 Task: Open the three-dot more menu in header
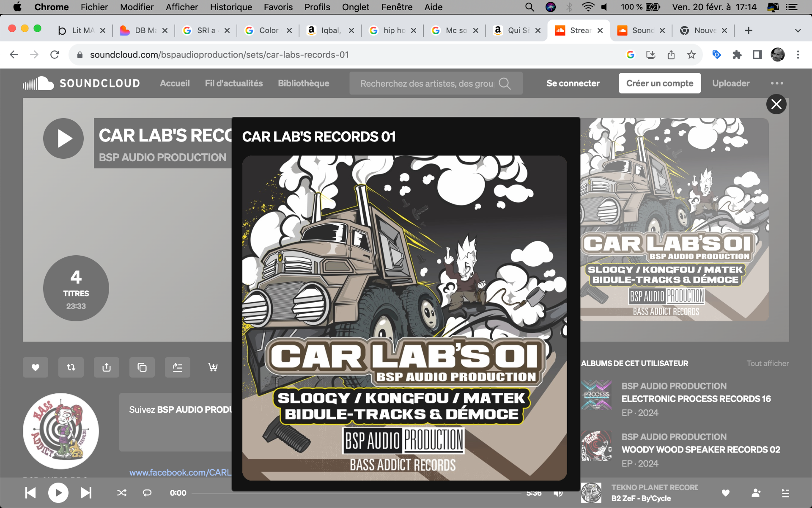(x=777, y=83)
